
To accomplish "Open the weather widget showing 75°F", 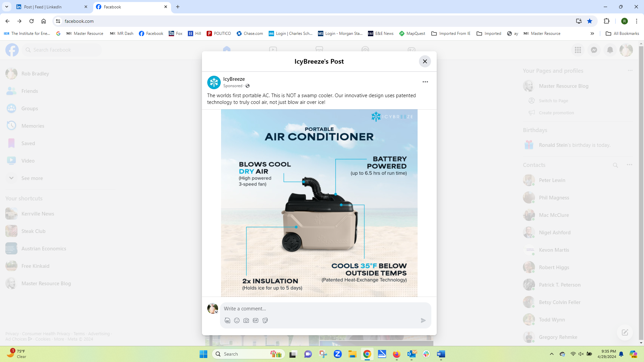I will click(17, 354).
